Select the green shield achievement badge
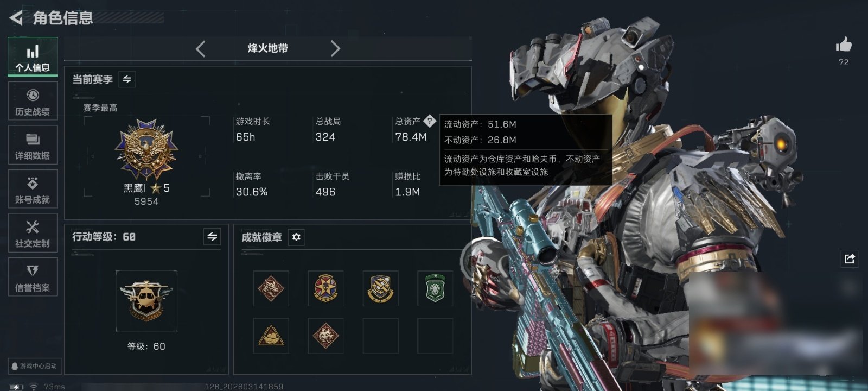The height and width of the screenshot is (391, 868). [435, 288]
